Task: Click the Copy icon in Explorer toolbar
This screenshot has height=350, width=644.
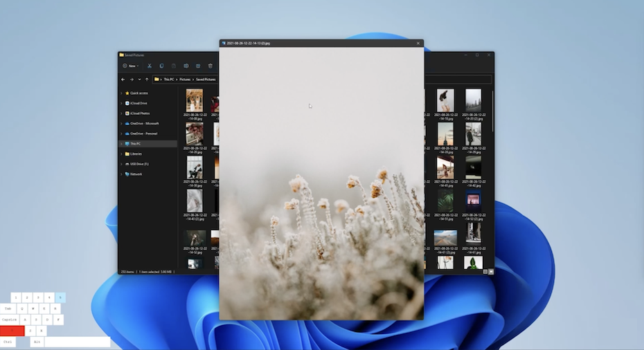Action: coord(161,66)
